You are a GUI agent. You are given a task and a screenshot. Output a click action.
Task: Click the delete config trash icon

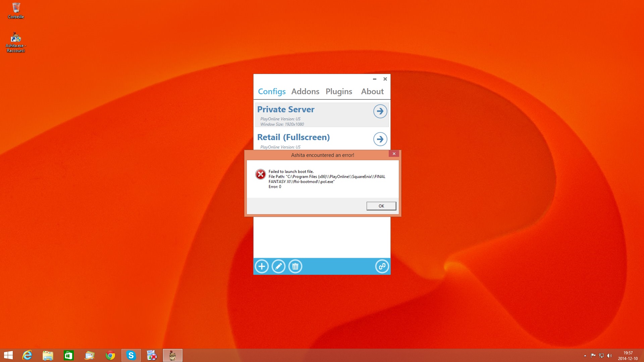(x=295, y=266)
